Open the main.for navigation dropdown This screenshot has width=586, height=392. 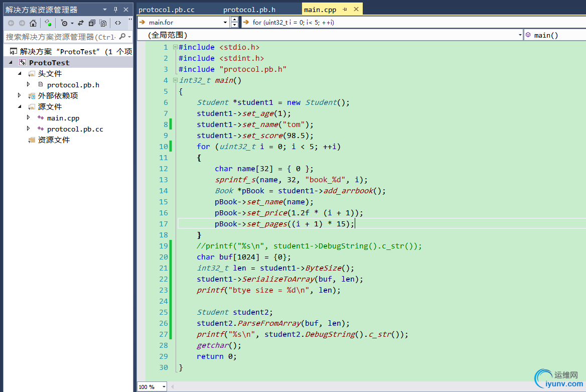225,22
